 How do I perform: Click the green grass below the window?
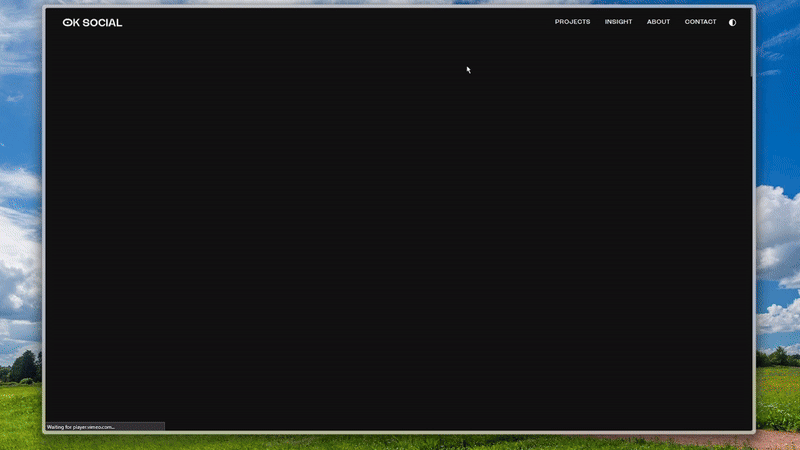tap(400, 442)
